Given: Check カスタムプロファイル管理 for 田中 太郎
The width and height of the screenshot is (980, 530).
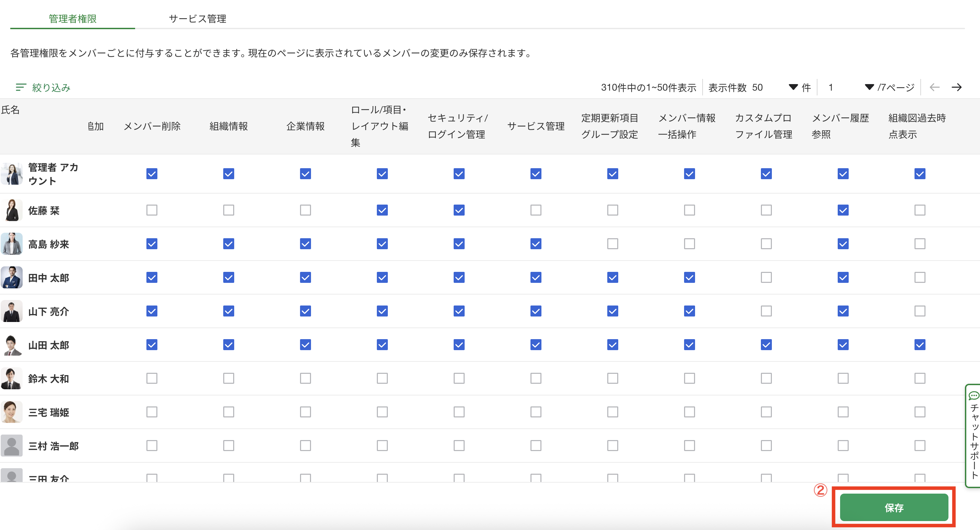Looking at the screenshot, I should [x=766, y=278].
